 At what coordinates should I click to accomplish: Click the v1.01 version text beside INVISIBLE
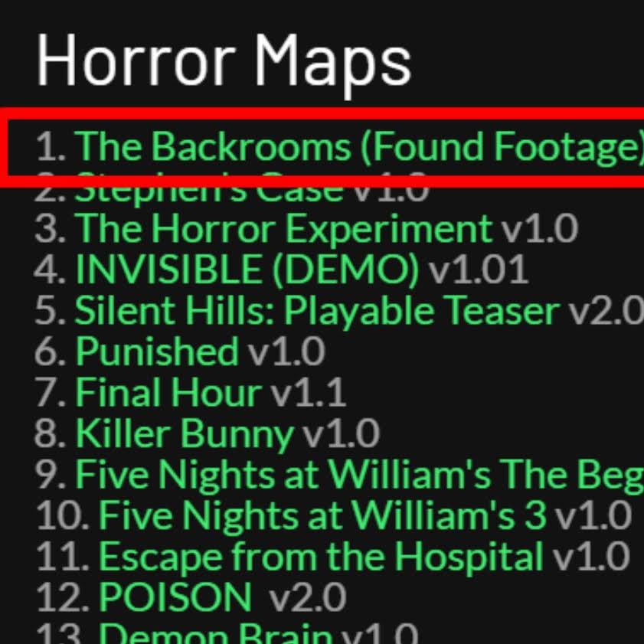[479, 270]
